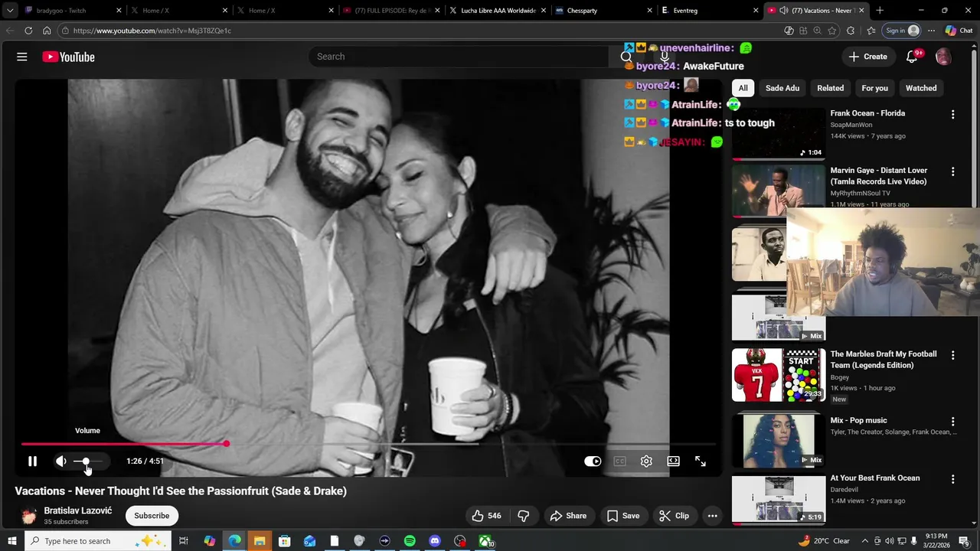Image resolution: width=980 pixels, height=551 pixels.
Task: Seek using the red progress bar scrubber
Action: point(227,444)
